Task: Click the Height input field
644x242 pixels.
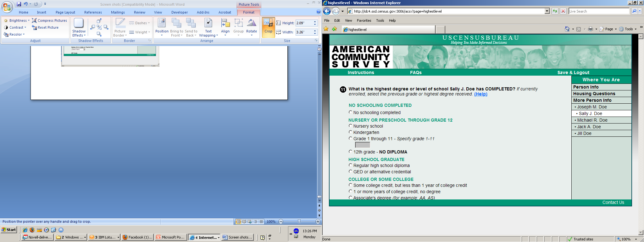Action: [304, 23]
